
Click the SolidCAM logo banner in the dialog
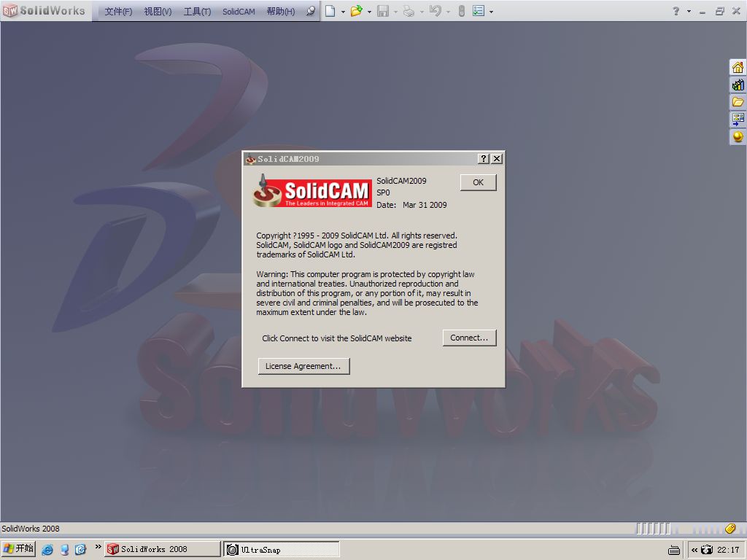point(312,191)
